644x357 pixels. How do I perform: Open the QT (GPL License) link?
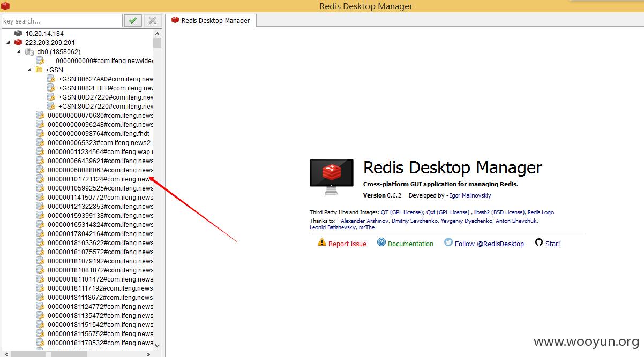[402, 212]
